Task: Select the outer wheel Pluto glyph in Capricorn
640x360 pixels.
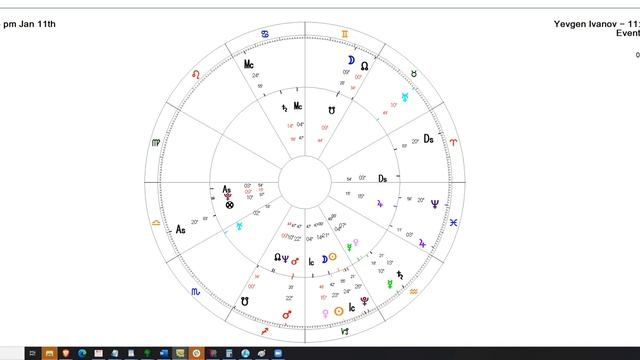Action: [x=364, y=301]
